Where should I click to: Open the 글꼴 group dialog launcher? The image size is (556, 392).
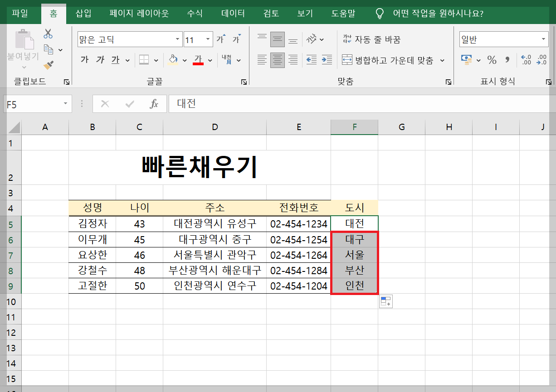click(244, 82)
